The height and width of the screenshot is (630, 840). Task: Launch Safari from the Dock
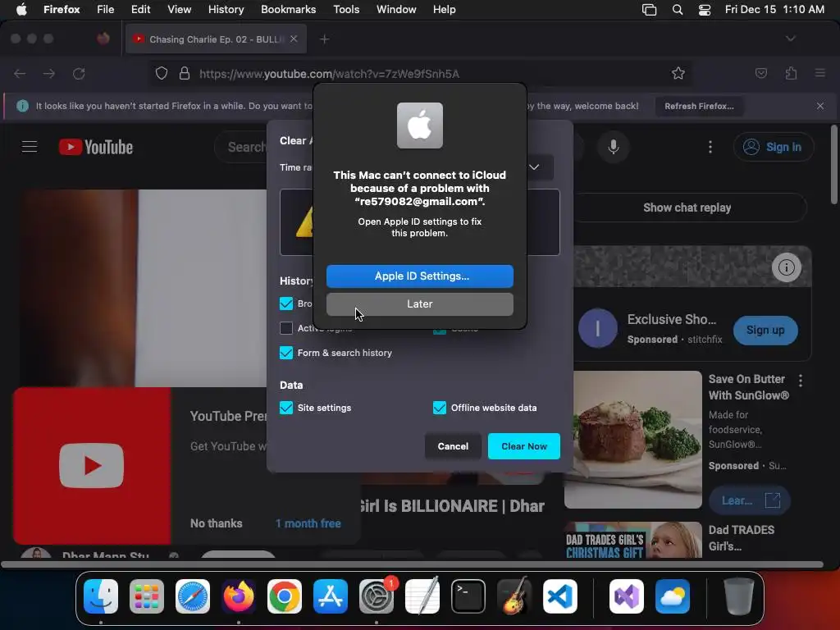[x=193, y=596]
